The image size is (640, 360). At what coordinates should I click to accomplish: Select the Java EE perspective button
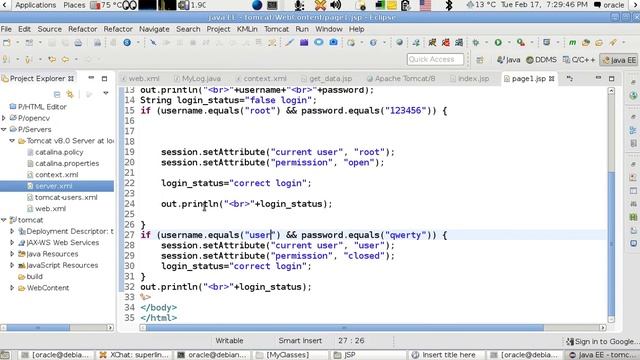click(619, 60)
